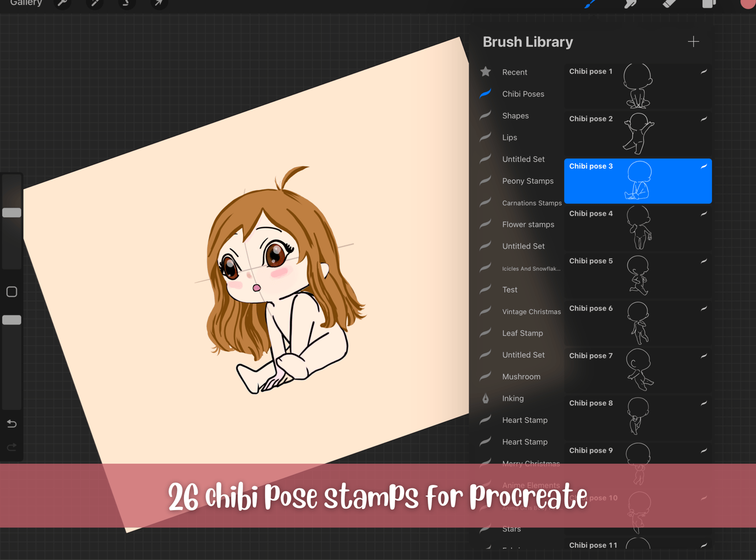Select the Eraser tool
Screen dimensions: 756x560
[669, 4]
